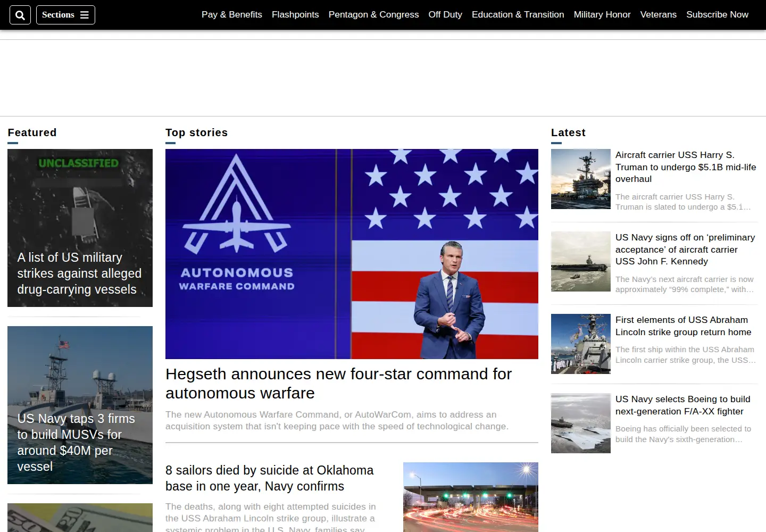Click the search magnifier icon
Image resolution: width=766 pixels, height=532 pixels.
20,15
